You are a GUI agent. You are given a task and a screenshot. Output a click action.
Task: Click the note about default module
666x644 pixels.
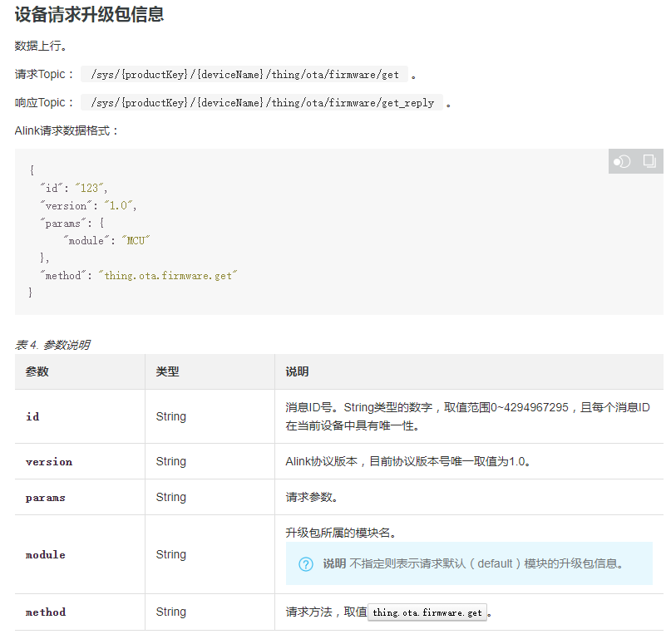coord(469,563)
